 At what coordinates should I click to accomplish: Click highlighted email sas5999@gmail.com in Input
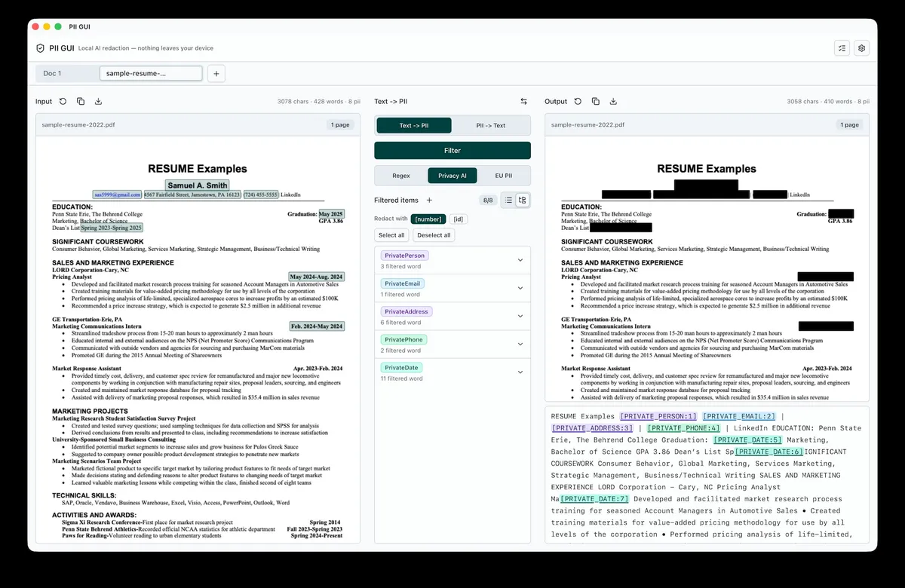coord(117,194)
